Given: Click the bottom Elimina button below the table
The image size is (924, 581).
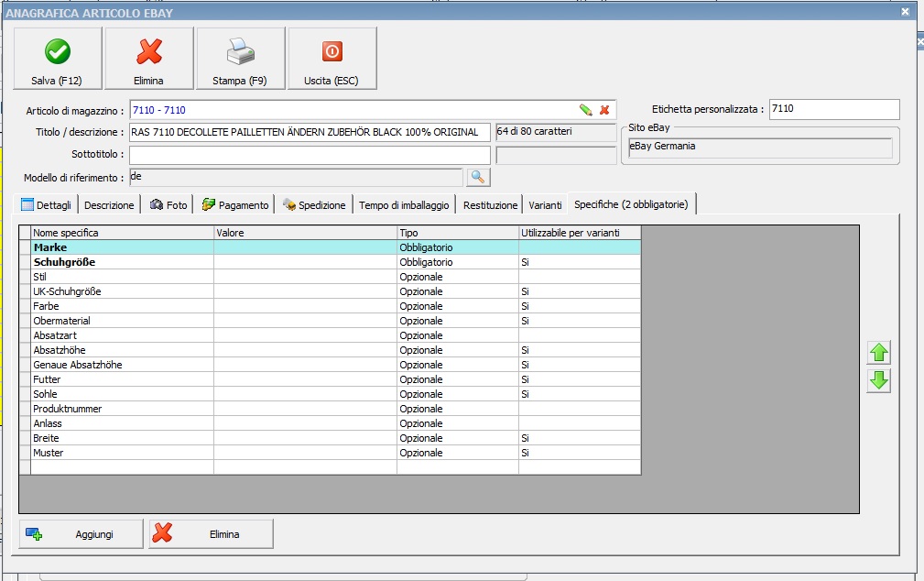Looking at the screenshot, I should tap(212, 534).
